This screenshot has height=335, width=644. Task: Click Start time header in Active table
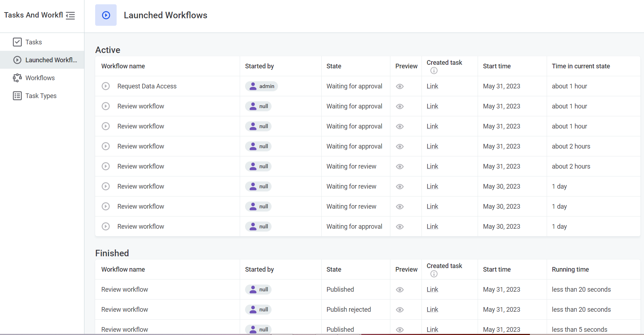point(497,66)
